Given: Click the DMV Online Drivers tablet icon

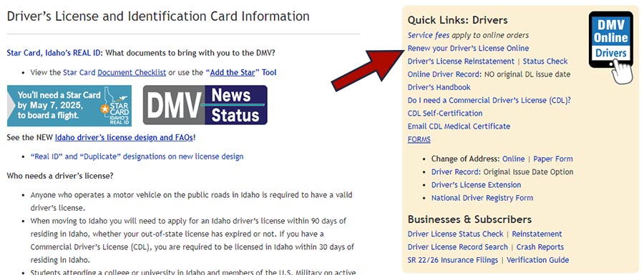Looking at the screenshot, I should coord(612,47).
